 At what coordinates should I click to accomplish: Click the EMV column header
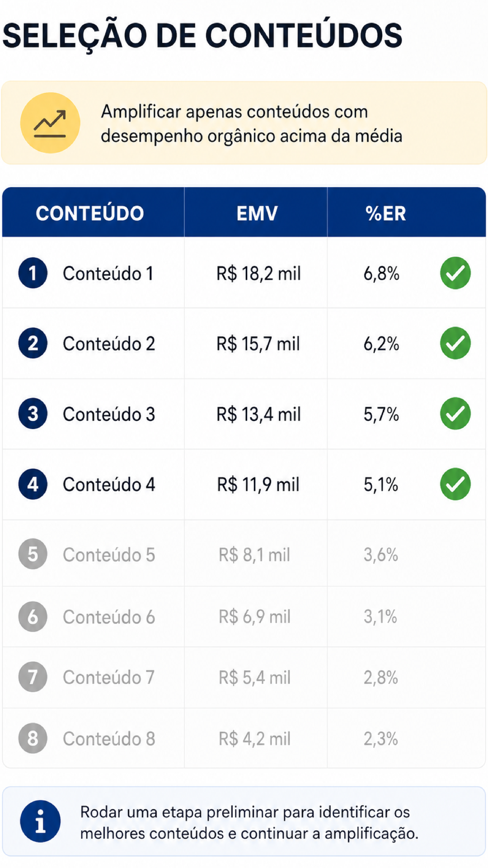(x=257, y=213)
